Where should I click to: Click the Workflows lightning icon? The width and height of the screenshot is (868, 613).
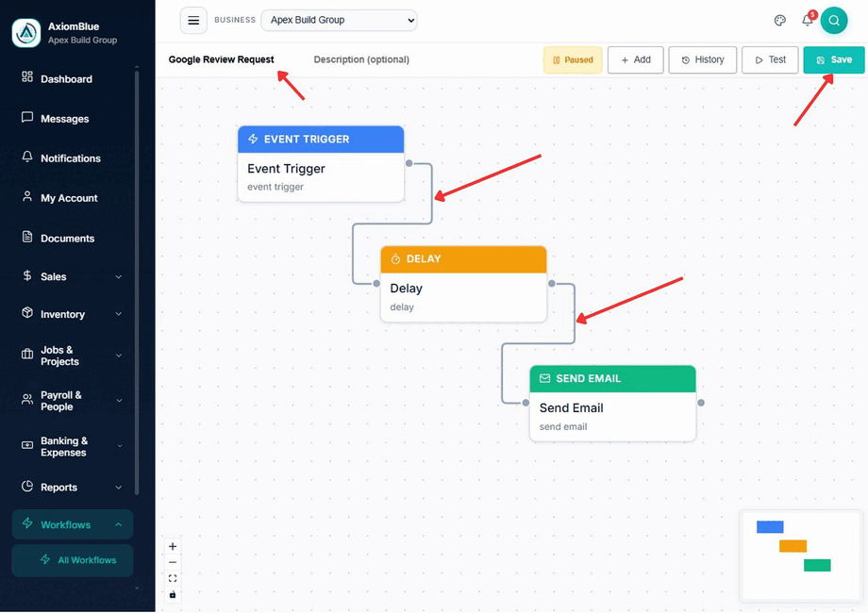(27, 523)
